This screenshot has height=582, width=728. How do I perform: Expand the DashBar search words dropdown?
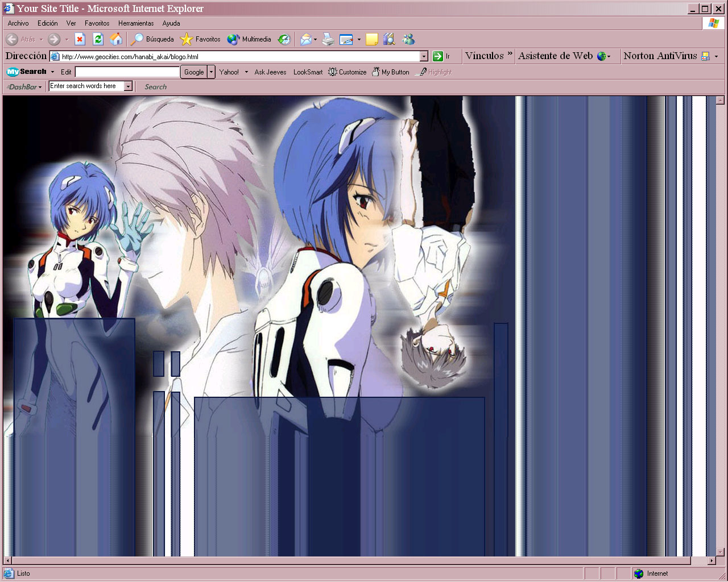[x=128, y=86]
